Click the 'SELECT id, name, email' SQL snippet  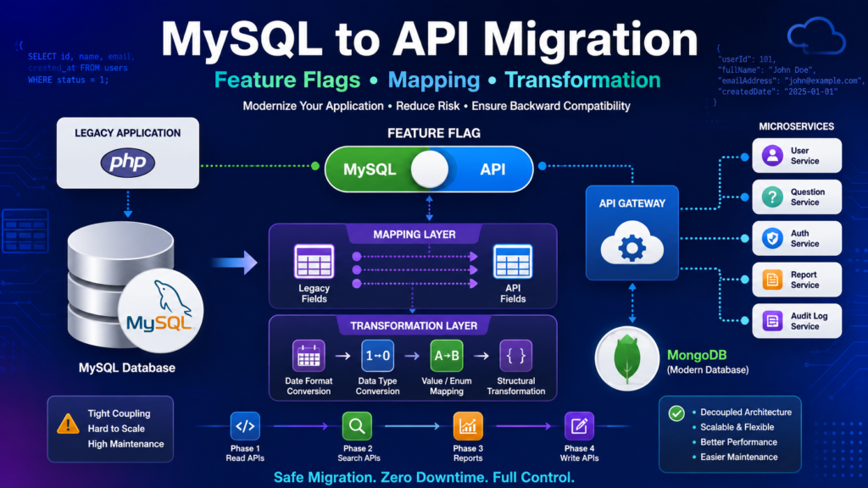pyautogui.click(x=81, y=57)
